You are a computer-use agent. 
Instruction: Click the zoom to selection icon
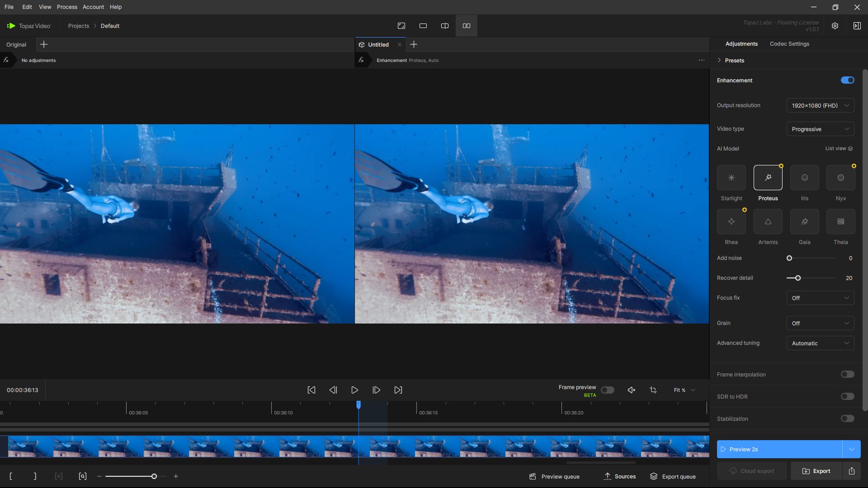coord(82,476)
